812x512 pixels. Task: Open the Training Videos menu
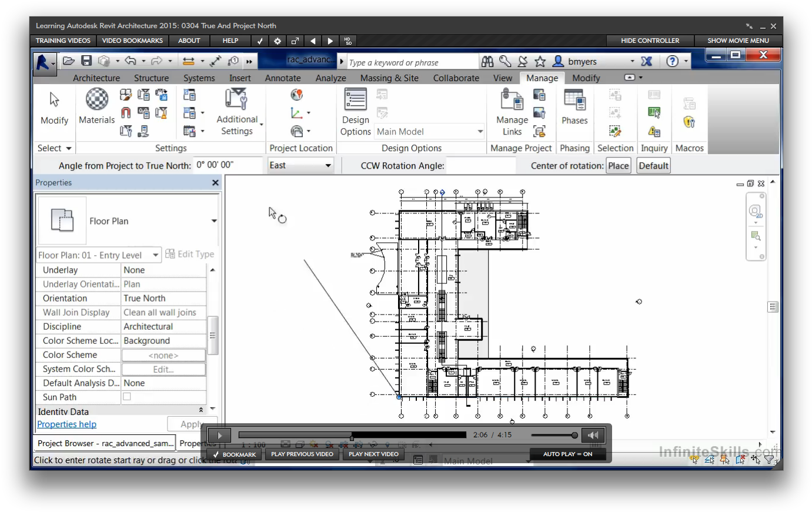[63, 41]
